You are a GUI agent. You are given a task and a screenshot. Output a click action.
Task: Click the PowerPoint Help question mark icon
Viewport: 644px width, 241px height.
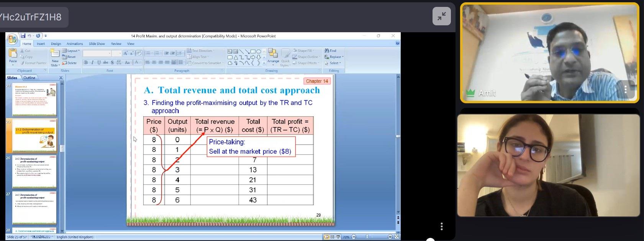click(x=397, y=43)
